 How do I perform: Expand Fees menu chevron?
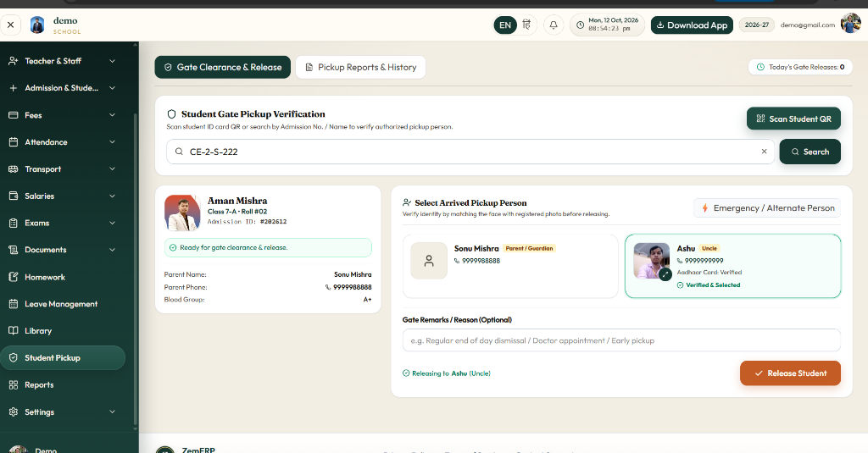(x=113, y=115)
